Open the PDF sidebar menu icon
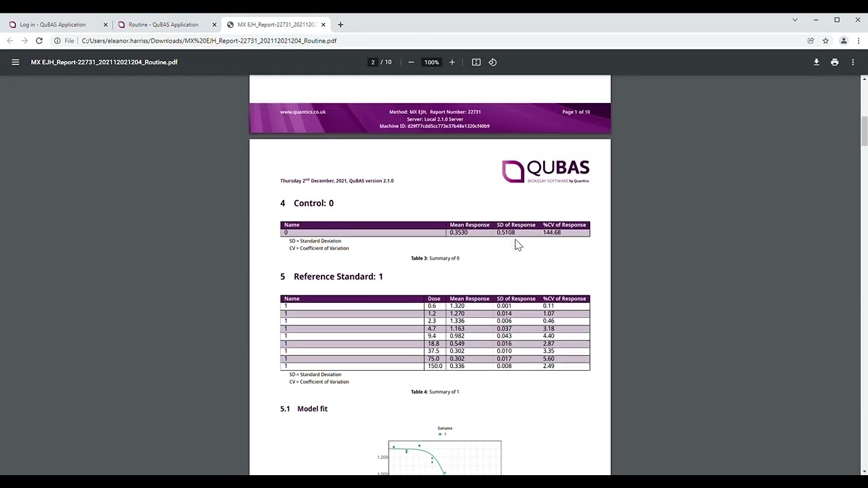Viewport: 868px width, 488px height. click(x=15, y=62)
